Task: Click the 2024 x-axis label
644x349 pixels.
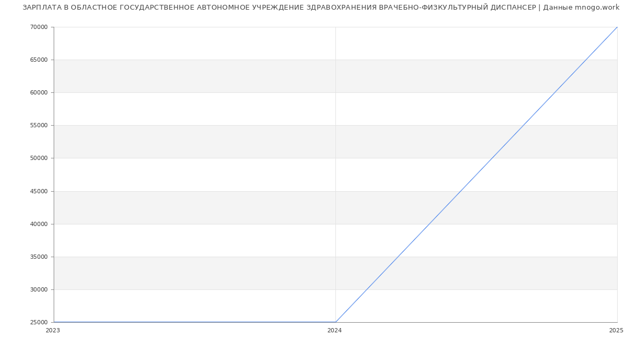Action: (334, 331)
